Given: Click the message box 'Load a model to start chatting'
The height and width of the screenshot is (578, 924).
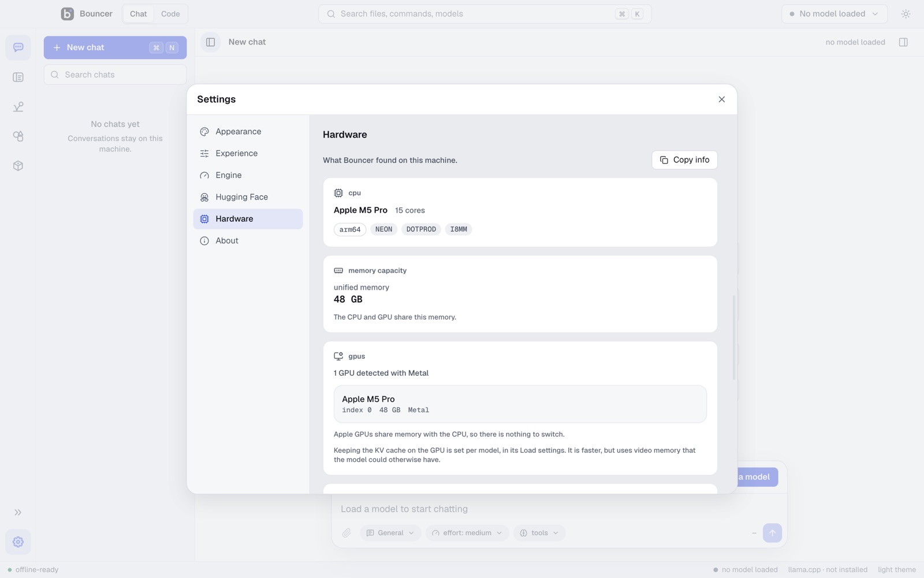Looking at the screenshot, I should (x=559, y=509).
